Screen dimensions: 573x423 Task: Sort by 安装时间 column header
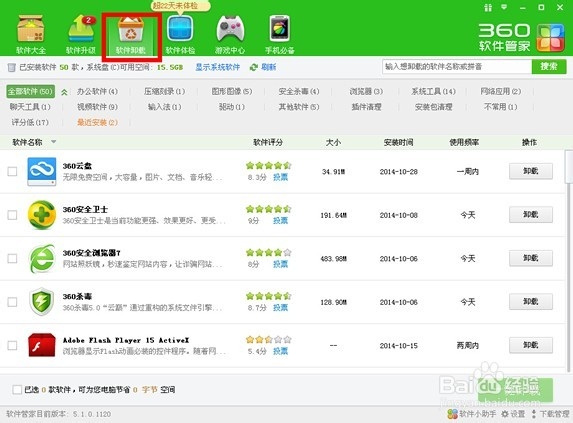click(x=398, y=142)
